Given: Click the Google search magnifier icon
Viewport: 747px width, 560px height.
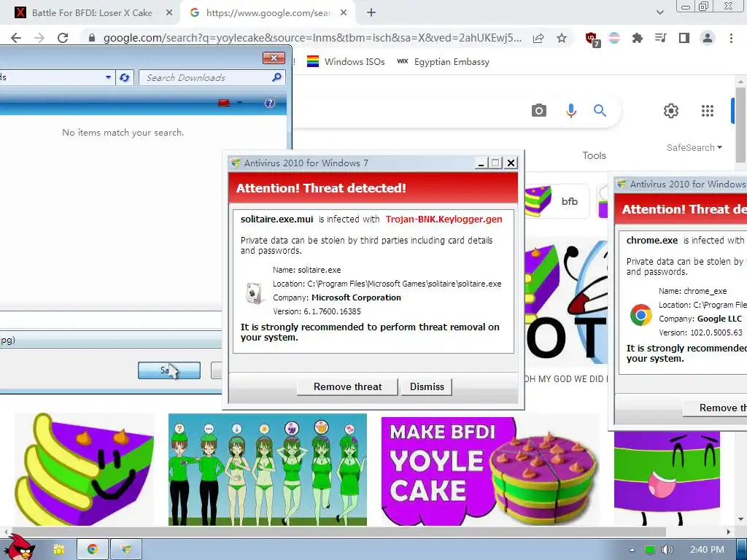Looking at the screenshot, I should [600, 111].
